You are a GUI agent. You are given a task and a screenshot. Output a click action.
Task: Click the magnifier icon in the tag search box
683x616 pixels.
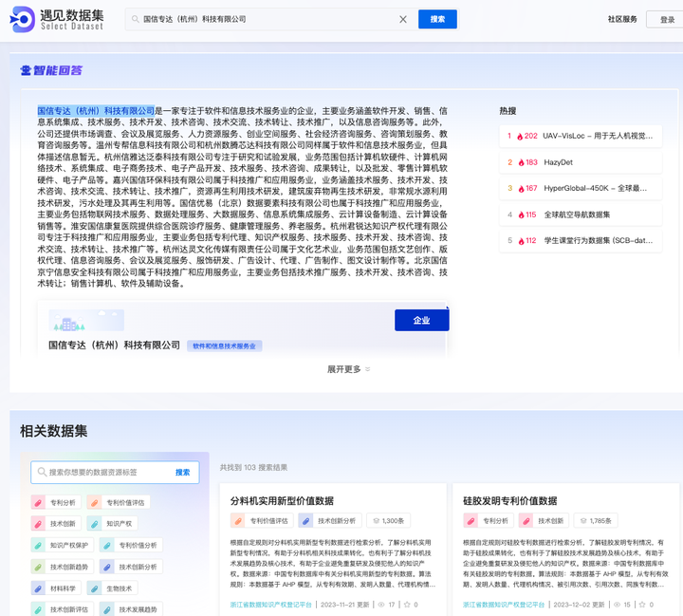[42, 472]
